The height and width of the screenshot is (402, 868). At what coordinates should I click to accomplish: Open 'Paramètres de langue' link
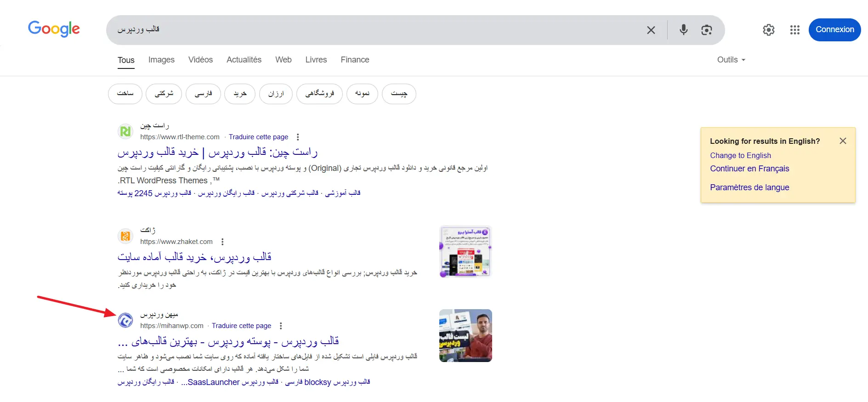749,187
